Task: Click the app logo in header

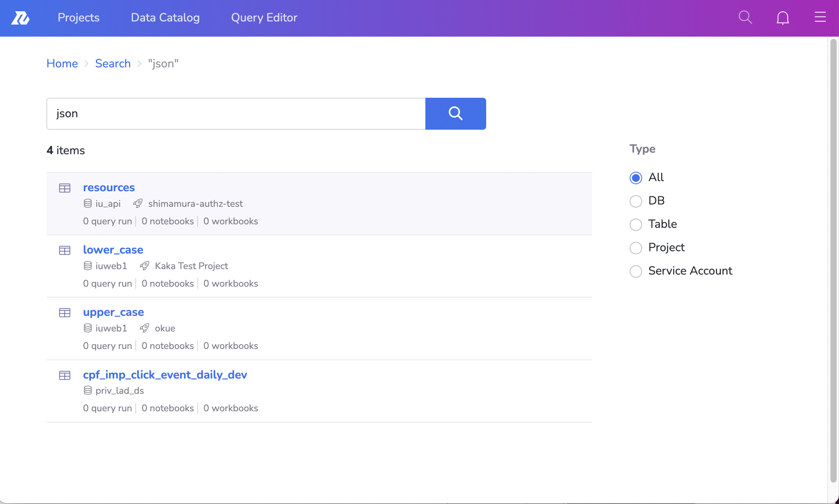Action: pyautogui.click(x=20, y=18)
